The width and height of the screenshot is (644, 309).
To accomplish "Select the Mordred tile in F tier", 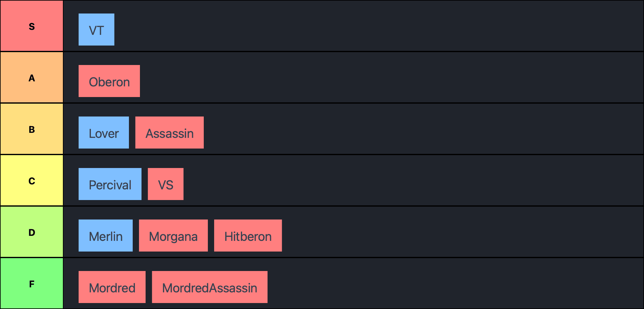I will pyautogui.click(x=112, y=287).
